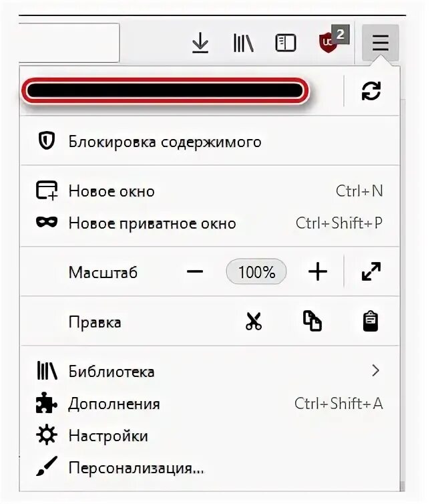Zoom in with the plus button

(x=318, y=272)
